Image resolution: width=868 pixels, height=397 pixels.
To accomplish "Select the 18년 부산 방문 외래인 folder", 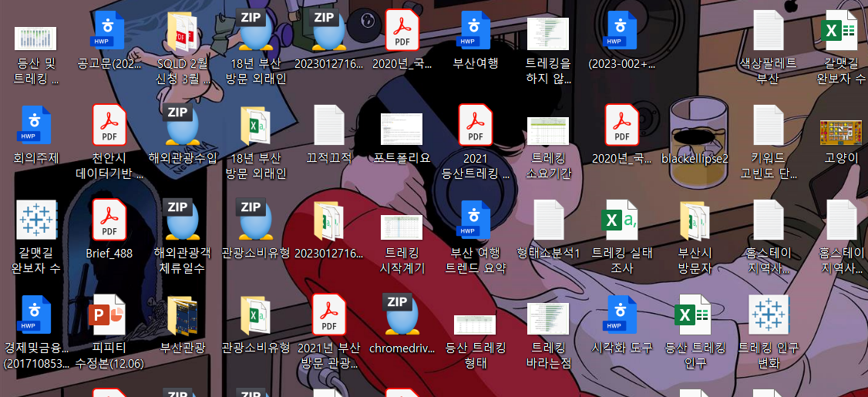I will (x=256, y=125).
